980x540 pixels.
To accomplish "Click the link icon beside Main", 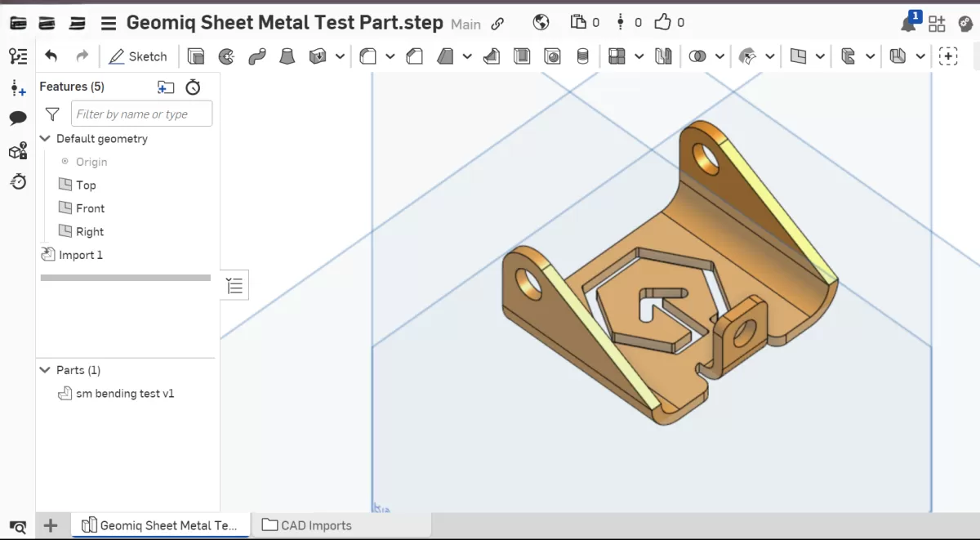I will 497,24.
